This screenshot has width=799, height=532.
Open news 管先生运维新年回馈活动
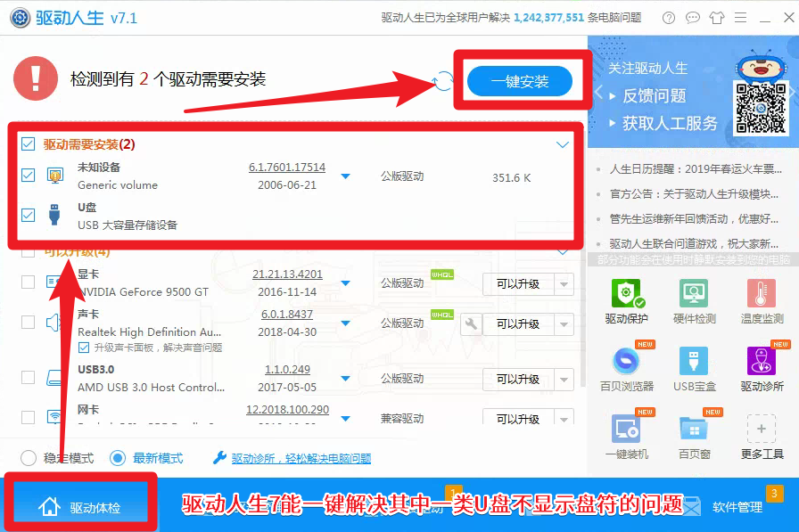pos(694,219)
